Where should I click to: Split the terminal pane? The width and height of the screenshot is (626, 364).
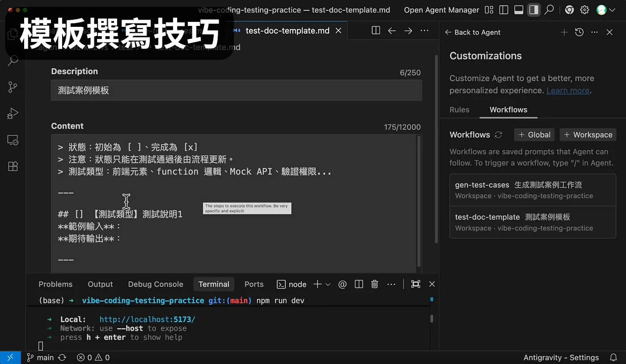[359, 284]
